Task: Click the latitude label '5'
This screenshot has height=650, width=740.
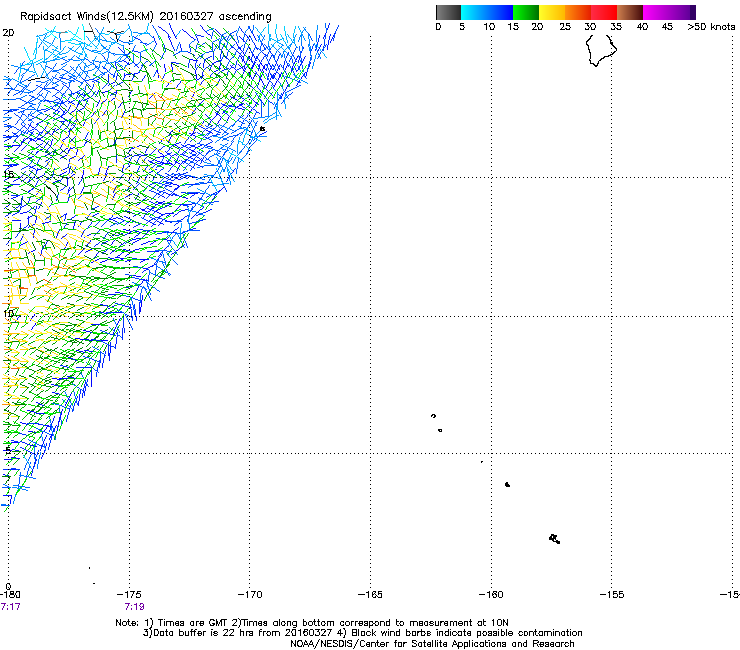Action: coord(7,450)
